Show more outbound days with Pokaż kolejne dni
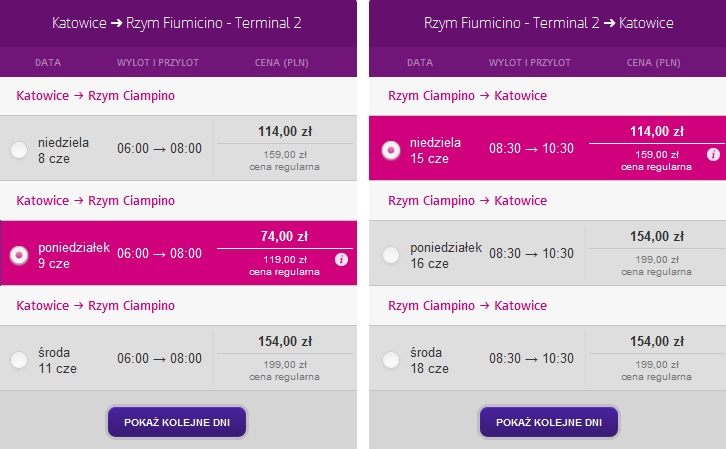The image size is (726, 449). 177,422
